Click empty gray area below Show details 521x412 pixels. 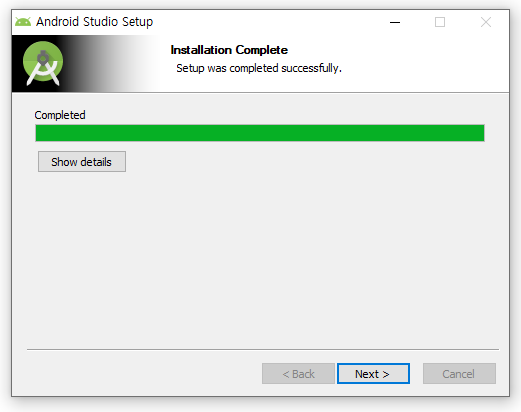(260, 260)
